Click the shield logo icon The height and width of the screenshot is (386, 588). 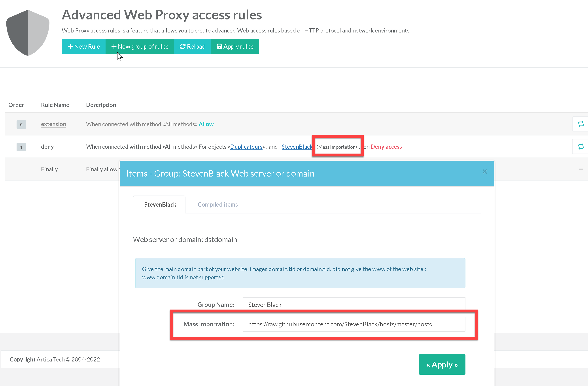[x=28, y=32]
